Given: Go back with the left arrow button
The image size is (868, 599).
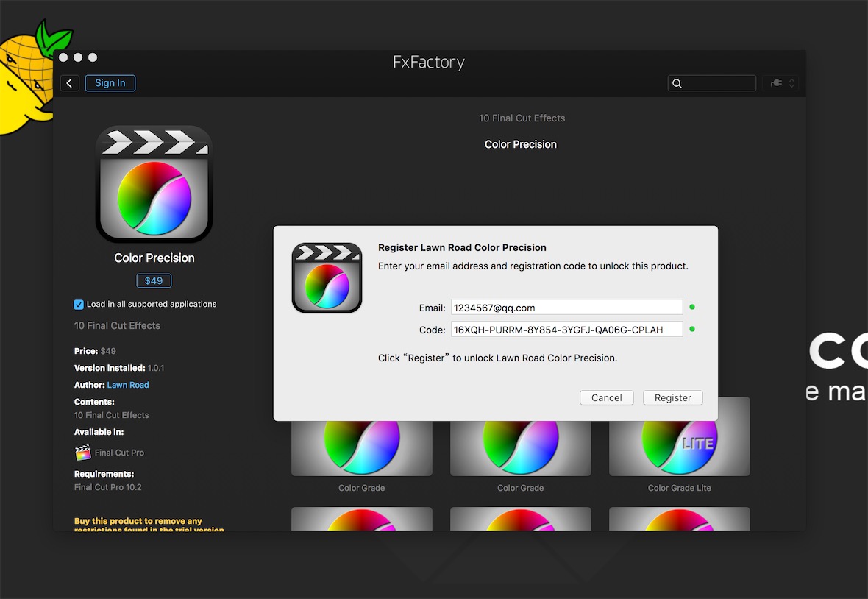Looking at the screenshot, I should (x=70, y=83).
